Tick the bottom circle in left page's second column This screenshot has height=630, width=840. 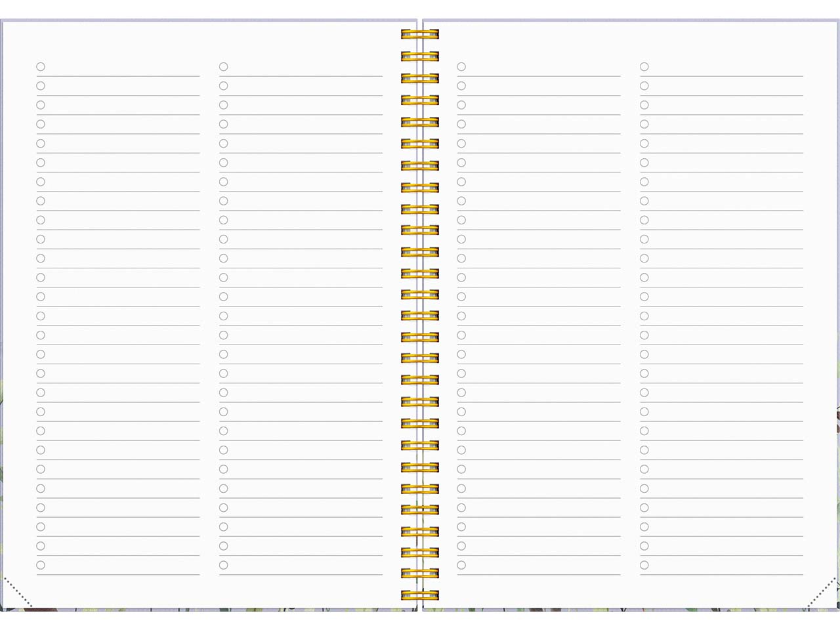click(224, 565)
